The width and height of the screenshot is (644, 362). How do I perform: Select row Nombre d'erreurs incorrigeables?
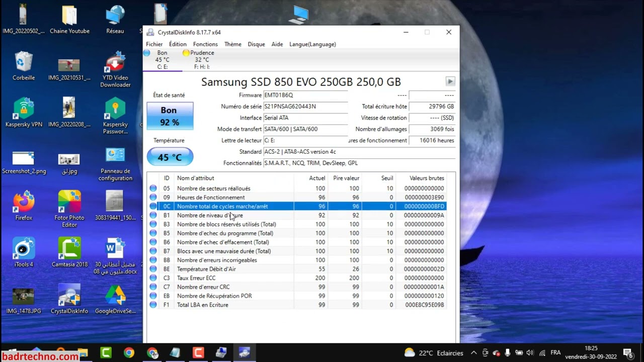click(297, 260)
